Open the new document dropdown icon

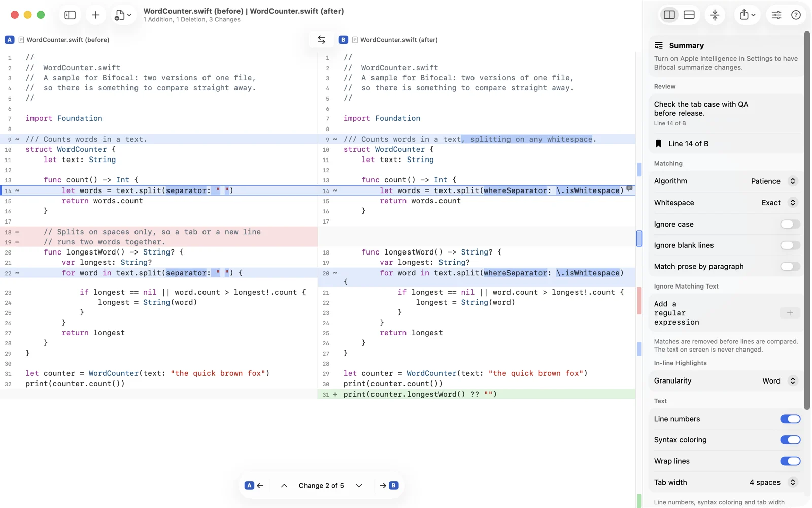pos(123,15)
